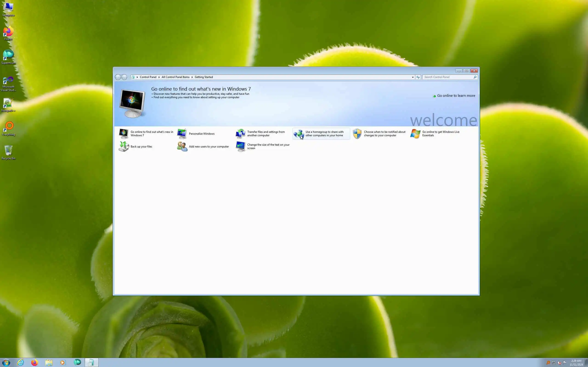Image resolution: width=588 pixels, height=367 pixels.
Task: Click the Back up your files icon
Action: point(124,146)
